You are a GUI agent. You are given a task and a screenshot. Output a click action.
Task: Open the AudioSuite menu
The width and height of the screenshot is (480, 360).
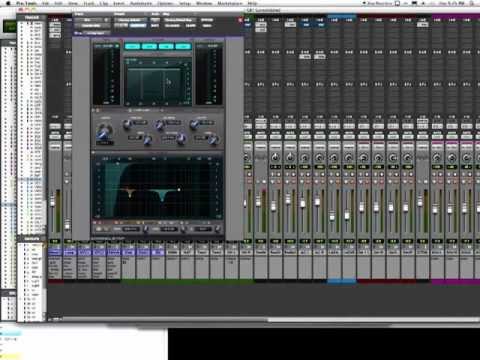click(x=141, y=3)
